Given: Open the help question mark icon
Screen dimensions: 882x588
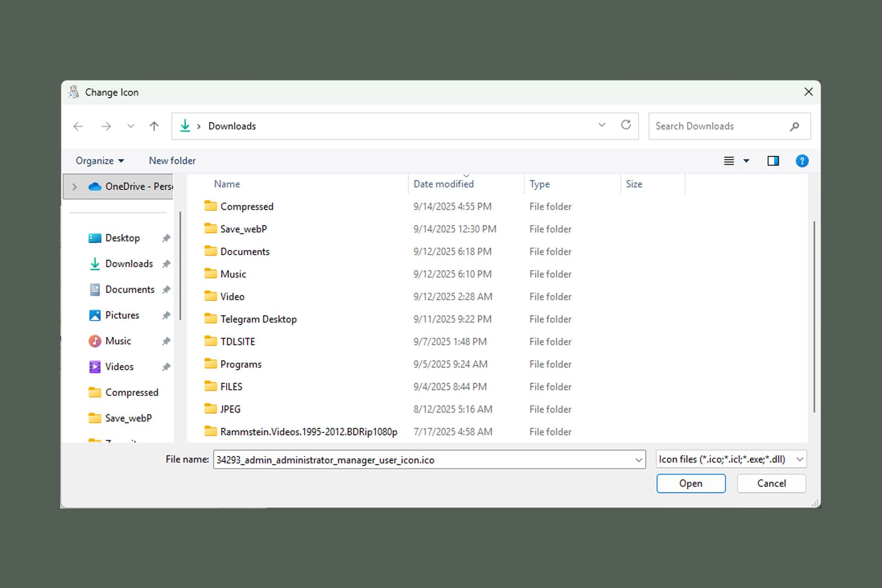Looking at the screenshot, I should point(802,161).
